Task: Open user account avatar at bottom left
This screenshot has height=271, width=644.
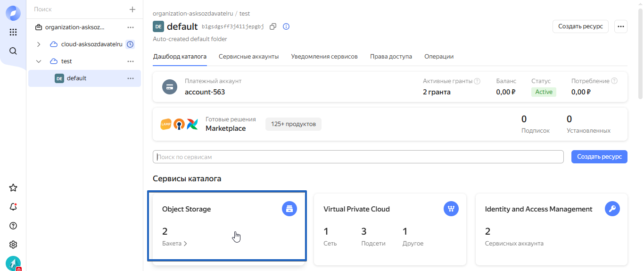Action: (x=13, y=263)
